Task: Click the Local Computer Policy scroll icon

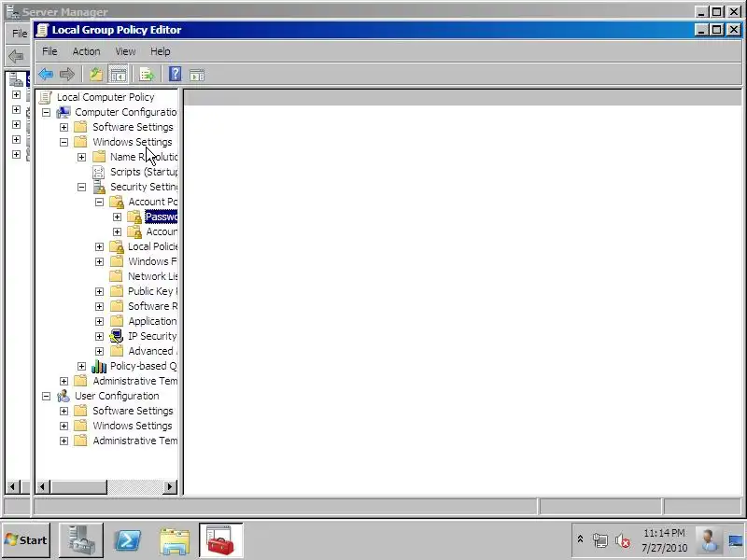Action: click(x=46, y=97)
